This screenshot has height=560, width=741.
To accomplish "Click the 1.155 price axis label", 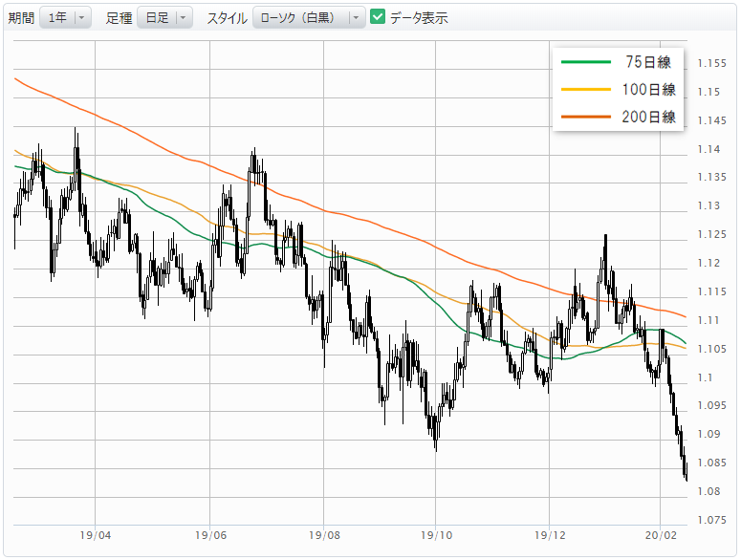I will click(x=711, y=63).
